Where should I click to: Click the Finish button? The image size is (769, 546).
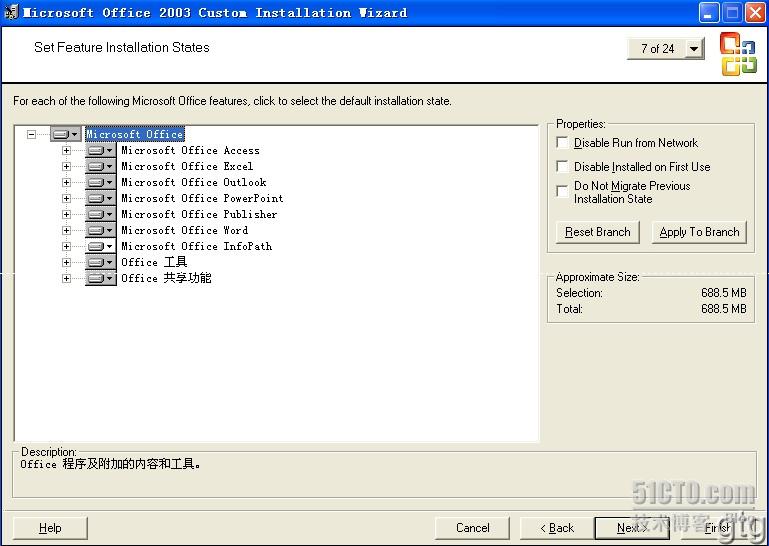click(x=717, y=528)
